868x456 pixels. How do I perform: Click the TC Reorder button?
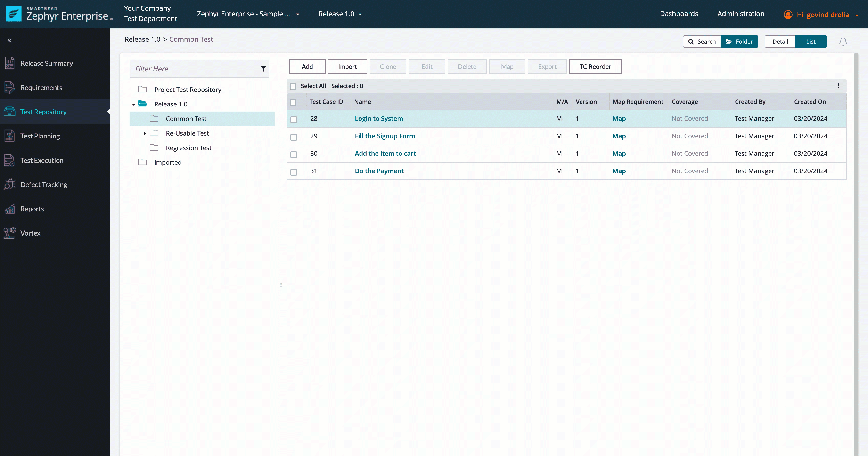(595, 66)
